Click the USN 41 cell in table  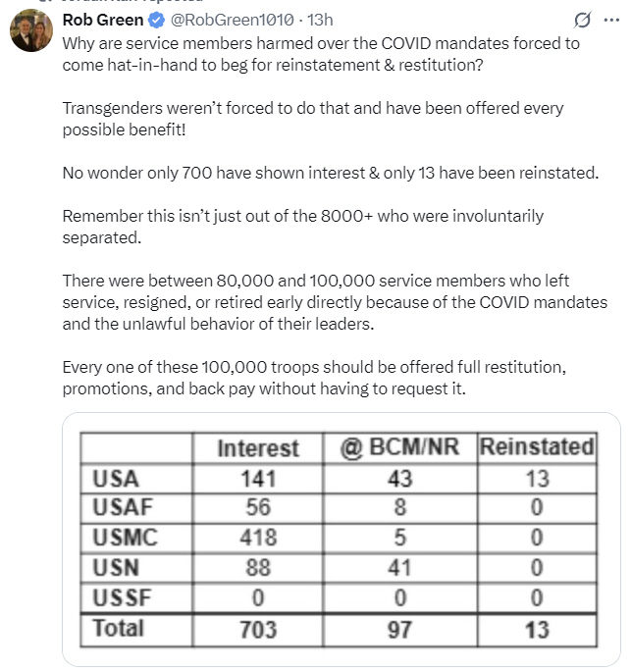[x=400, y=568]
